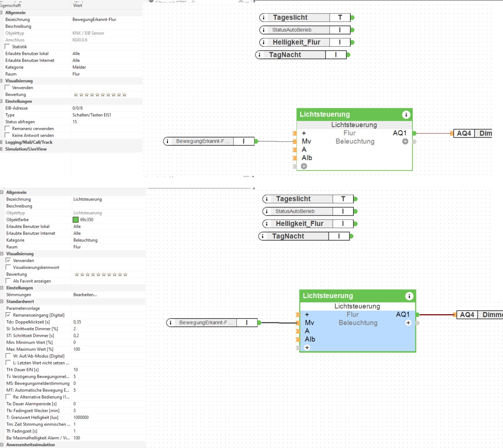
Task: Open Stimmungen Bearbeiten... editor
Action: click(85, 295)
